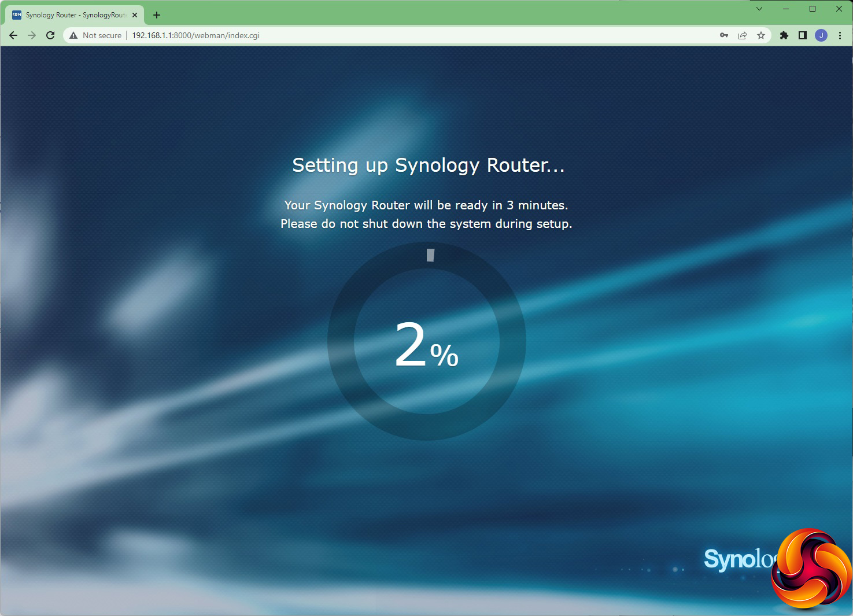Expand the tab search chevron
This screenshot has width=853, height=616.
[759, 9]
